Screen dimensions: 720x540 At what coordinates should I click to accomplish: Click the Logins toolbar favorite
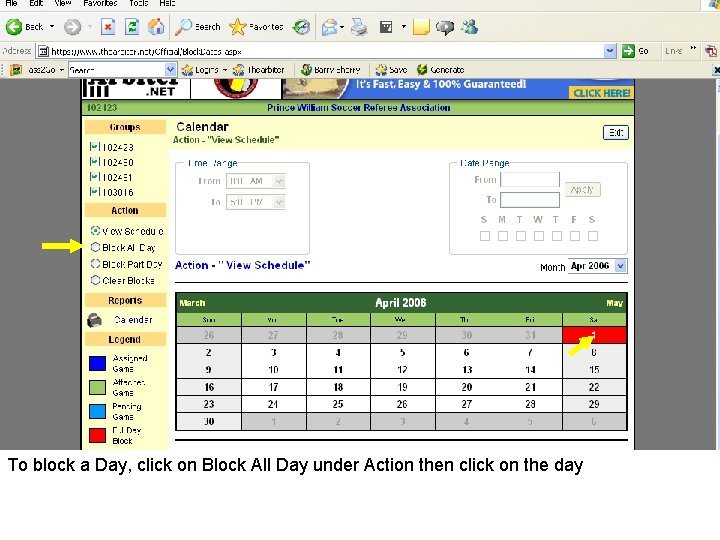pyautogui.click(x=200, y=70)
